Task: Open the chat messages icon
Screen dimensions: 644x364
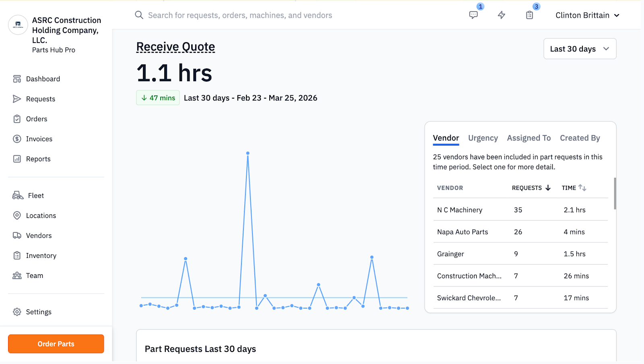Action: coord(473,15)
